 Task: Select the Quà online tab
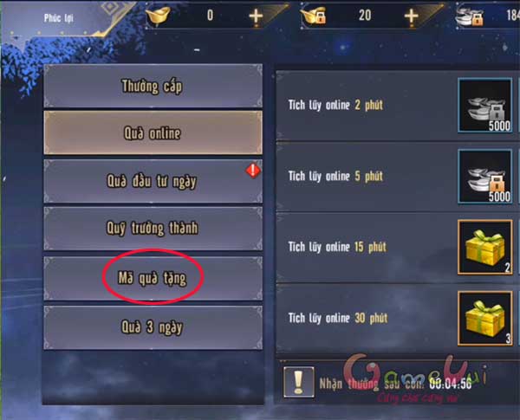tap(153, 133)
